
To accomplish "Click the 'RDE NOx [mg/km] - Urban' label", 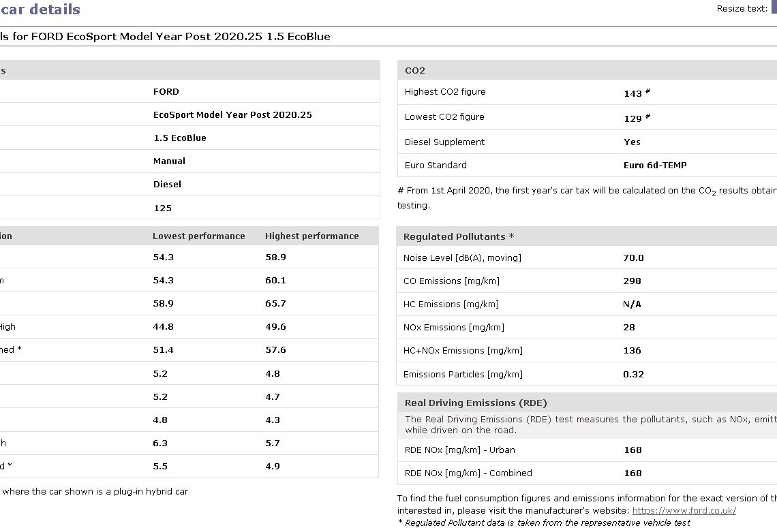I will pyautogui.click(x=459, y=450).
